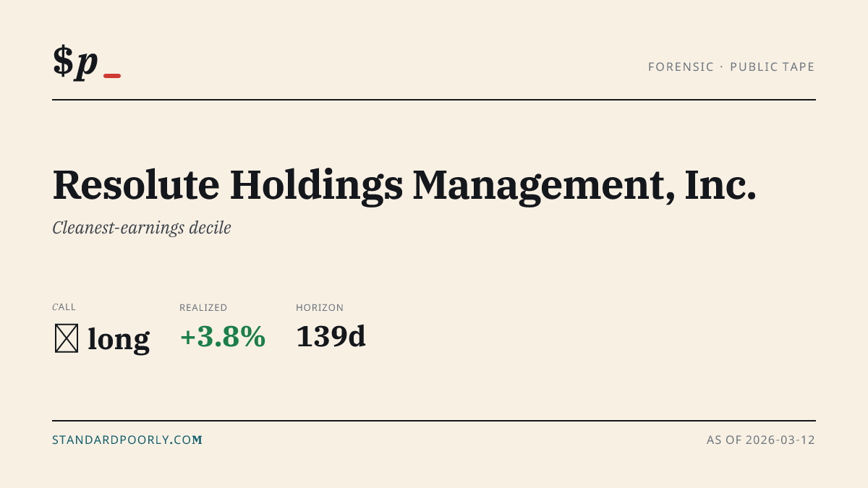Viewport: 868px width, 488px height.
Task: Click the +3.8% realized value
Action: [223, 337]
